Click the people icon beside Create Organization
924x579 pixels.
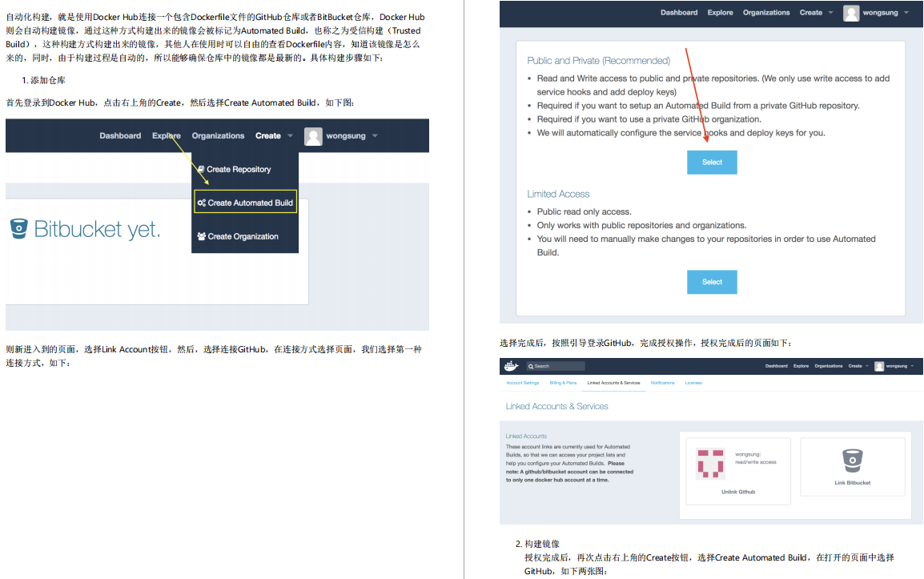click(x=202, y=236)
